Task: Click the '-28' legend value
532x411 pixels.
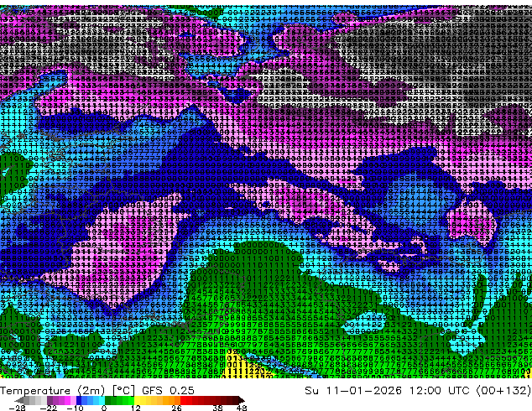Action: [x=17, y=408]
